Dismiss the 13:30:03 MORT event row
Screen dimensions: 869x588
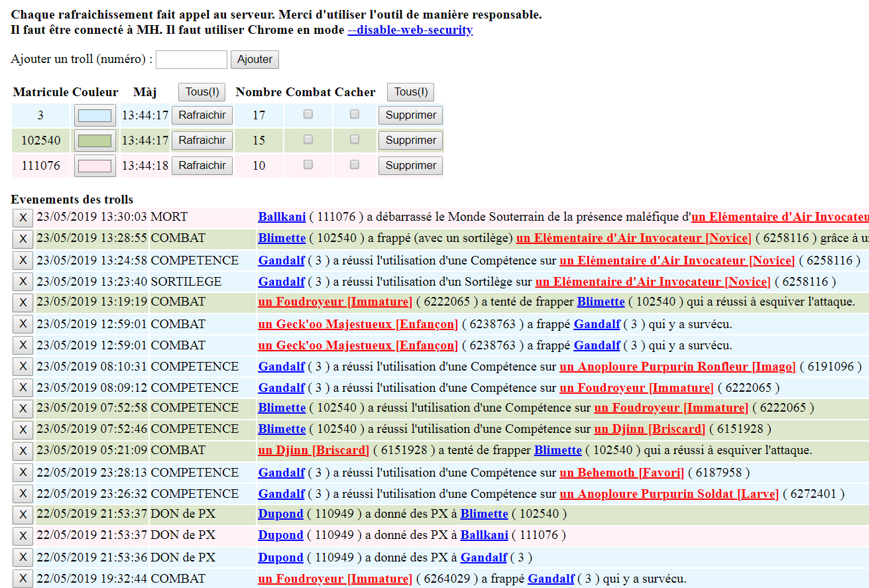coord(23,217)
